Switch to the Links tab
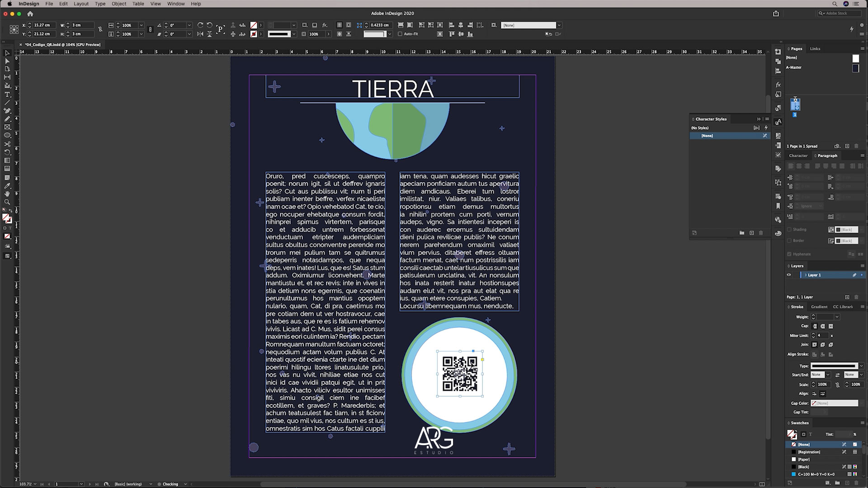The height and width of the screenshot is (488, 868). click(x=815, y=48)
